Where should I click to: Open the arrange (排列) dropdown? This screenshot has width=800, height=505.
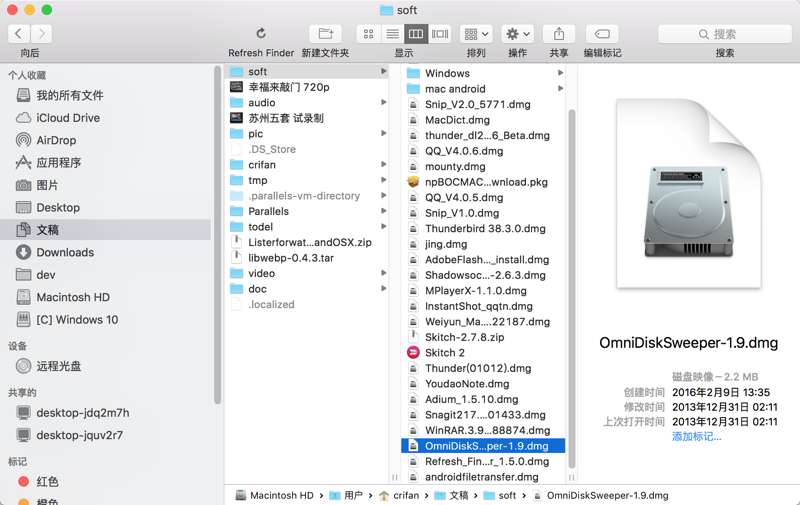pyautogui.click(x=476, y=34)
